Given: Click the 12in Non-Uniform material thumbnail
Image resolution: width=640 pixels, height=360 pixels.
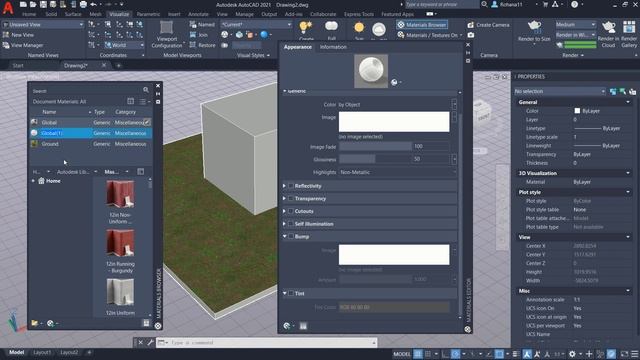Looking at the screenshot, I should coord(120,195).
